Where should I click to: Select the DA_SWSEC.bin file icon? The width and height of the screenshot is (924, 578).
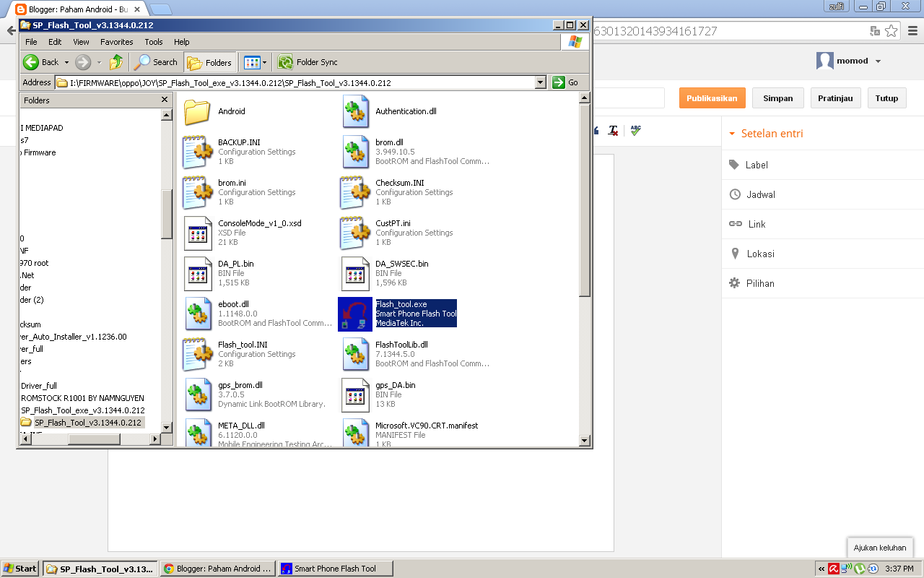click(354, 273)
